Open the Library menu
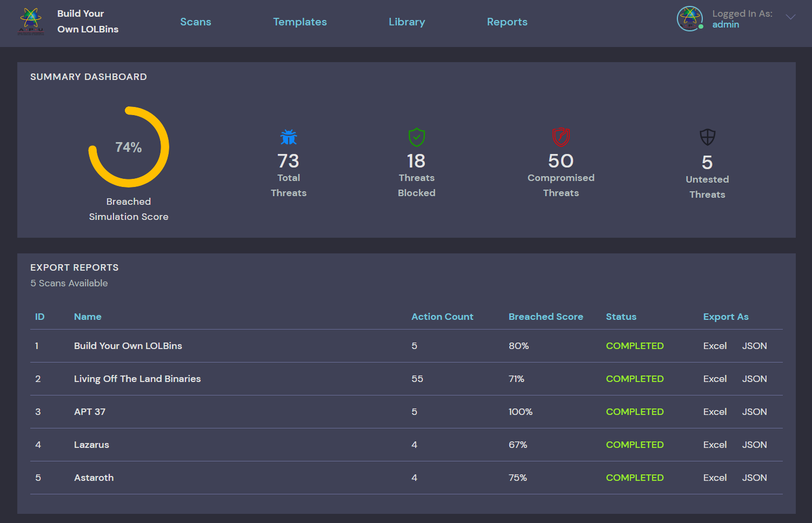Image resolution: width=812 pixels, height=523 pixels. (407, 22)
